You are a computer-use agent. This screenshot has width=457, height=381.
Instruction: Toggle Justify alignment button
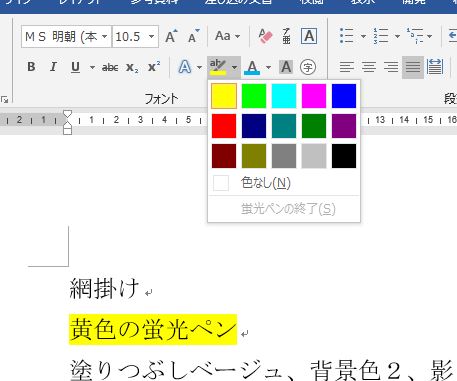[413, 67]
